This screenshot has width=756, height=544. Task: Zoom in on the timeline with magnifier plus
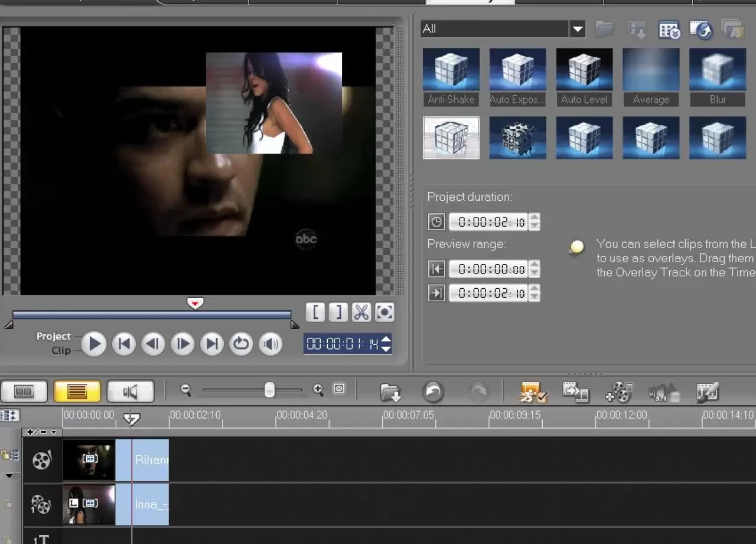pyautogui.click(x=318, y=389)
